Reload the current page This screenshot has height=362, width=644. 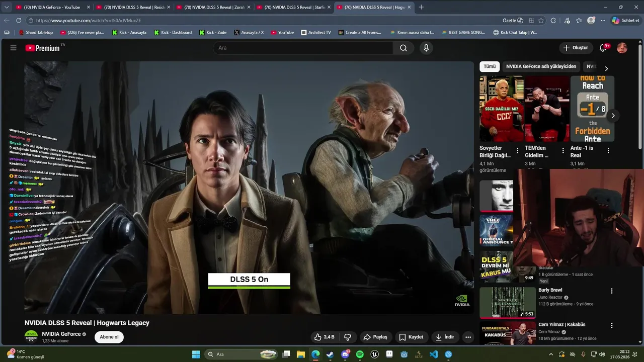point(19,21)
